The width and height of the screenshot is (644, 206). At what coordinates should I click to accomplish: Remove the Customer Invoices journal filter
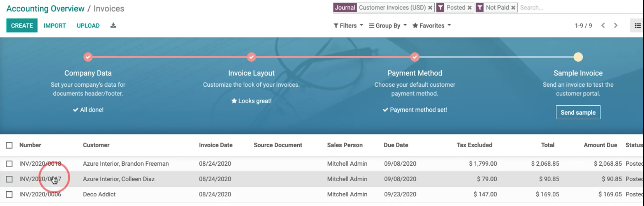coord(430,8)
